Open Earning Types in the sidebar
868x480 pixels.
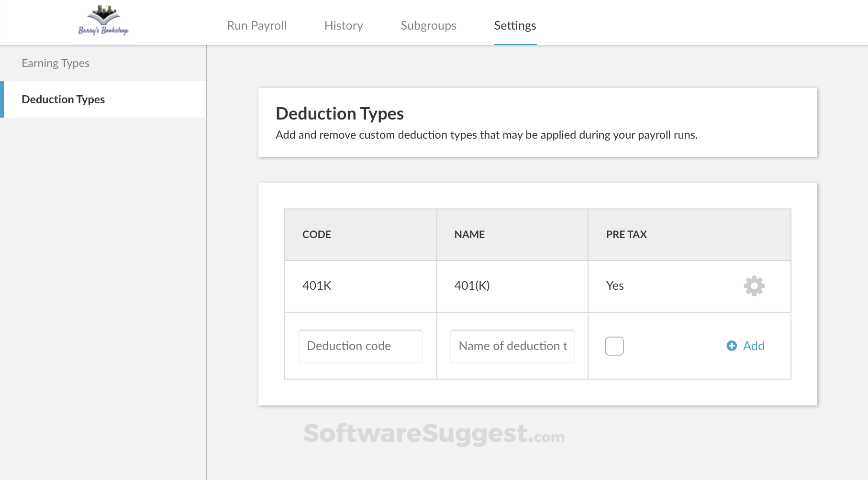coord(56,63)
